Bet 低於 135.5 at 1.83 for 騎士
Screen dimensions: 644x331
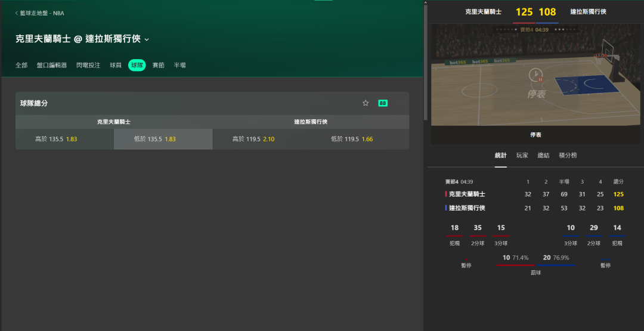pos(163,139)
